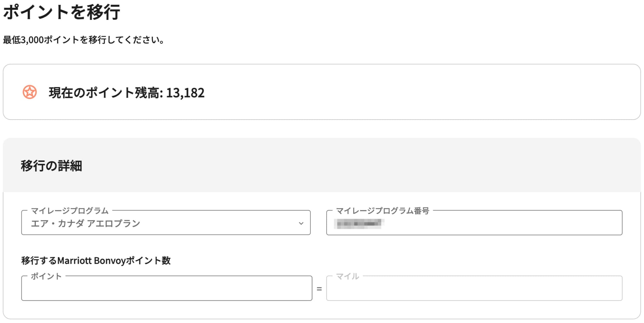The height and width of the screenshot is (323, 644).
Task: Click the マイレージプログラム番号 field label
Action: pyautogui.click(x=383, y=211)
